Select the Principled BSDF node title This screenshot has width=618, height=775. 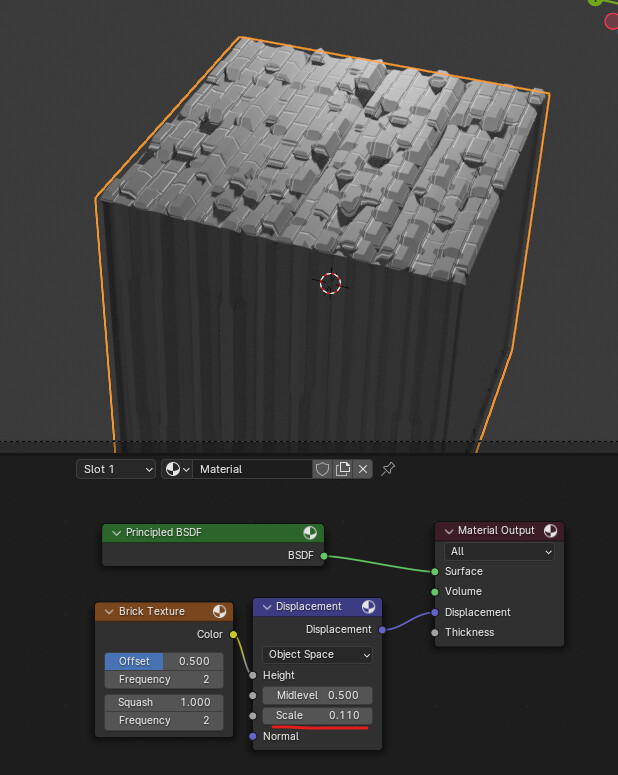[164, 532]
